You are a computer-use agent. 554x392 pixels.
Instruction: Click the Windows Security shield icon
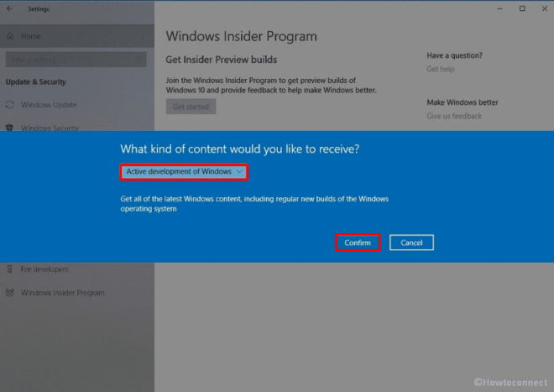pos(10,128)
